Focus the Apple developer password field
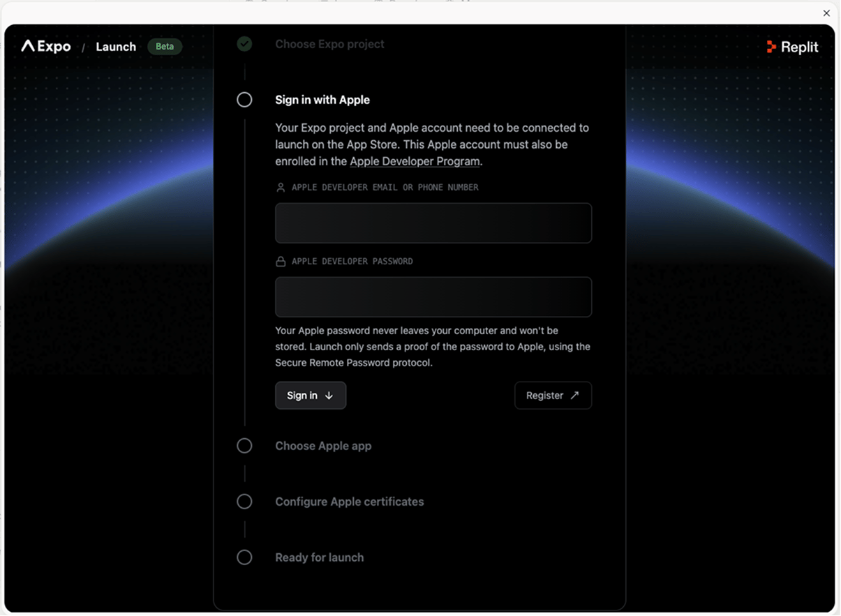The height and width of the screenshot is (616, 841). point(433,297)
